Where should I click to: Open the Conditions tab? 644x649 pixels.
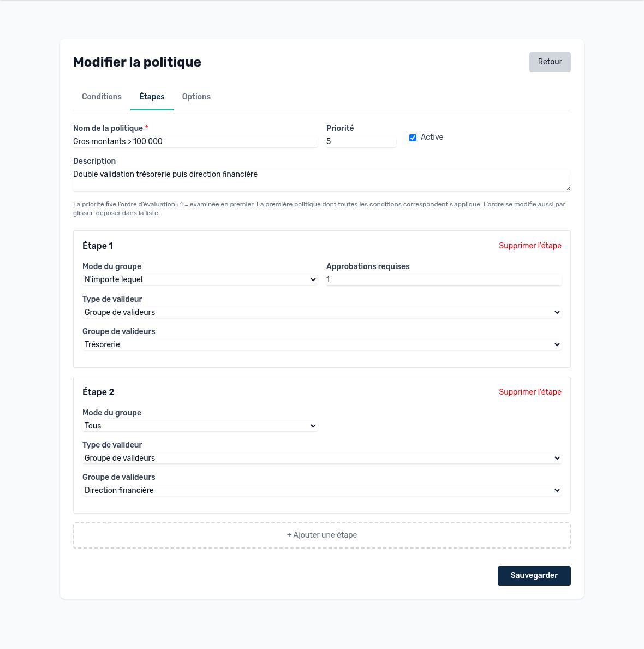pyautogui.click(x=102, y=97)
